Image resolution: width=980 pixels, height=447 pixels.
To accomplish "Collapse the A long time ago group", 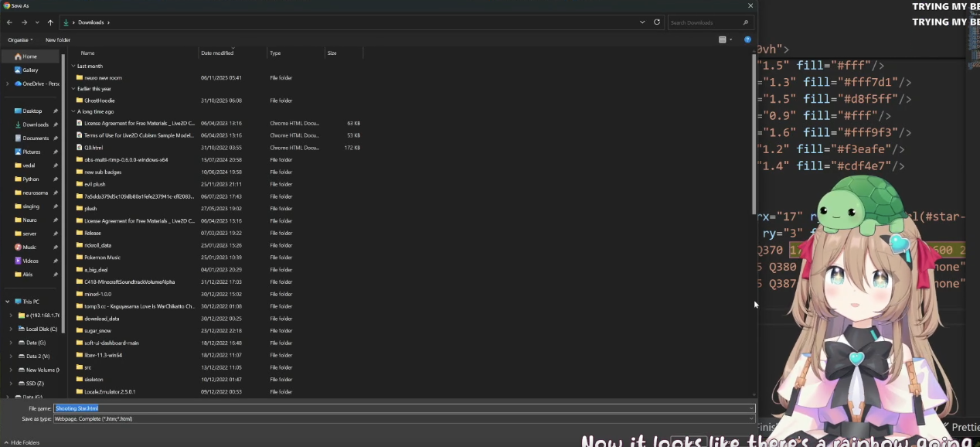I will tap(73, 111).
